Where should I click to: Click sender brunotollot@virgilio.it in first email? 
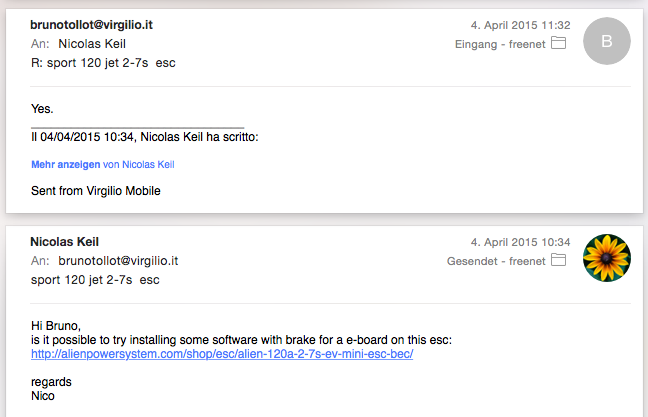(x=91, y=25)
